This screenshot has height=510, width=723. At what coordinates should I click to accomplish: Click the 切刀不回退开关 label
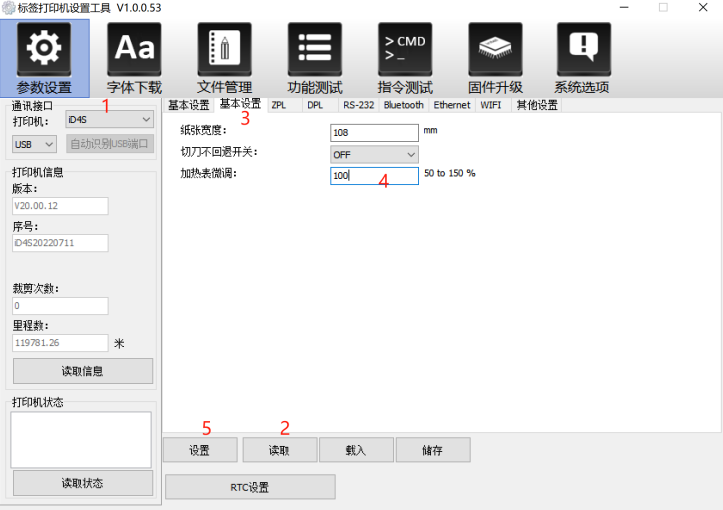(x=219, y=152)
